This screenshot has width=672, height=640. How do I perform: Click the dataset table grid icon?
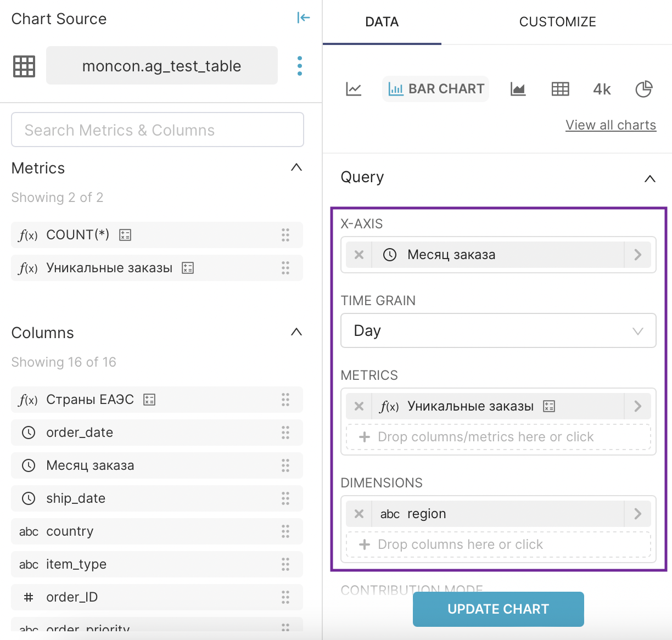tap(24, 66)
